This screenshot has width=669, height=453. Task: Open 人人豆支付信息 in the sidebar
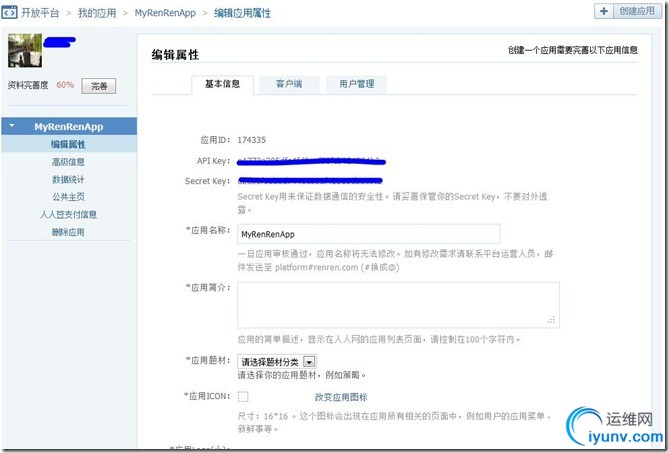(x=68, y=214)
